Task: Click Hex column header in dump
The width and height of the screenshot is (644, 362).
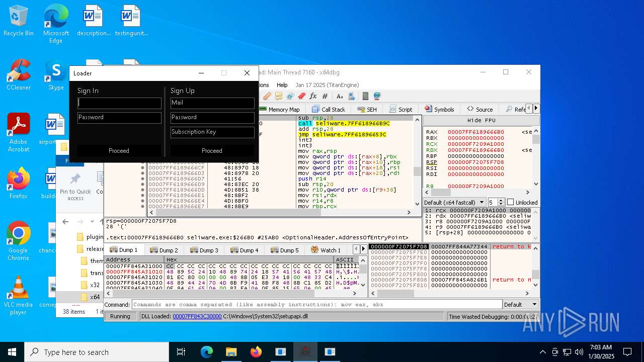Action: pos(249,259)
